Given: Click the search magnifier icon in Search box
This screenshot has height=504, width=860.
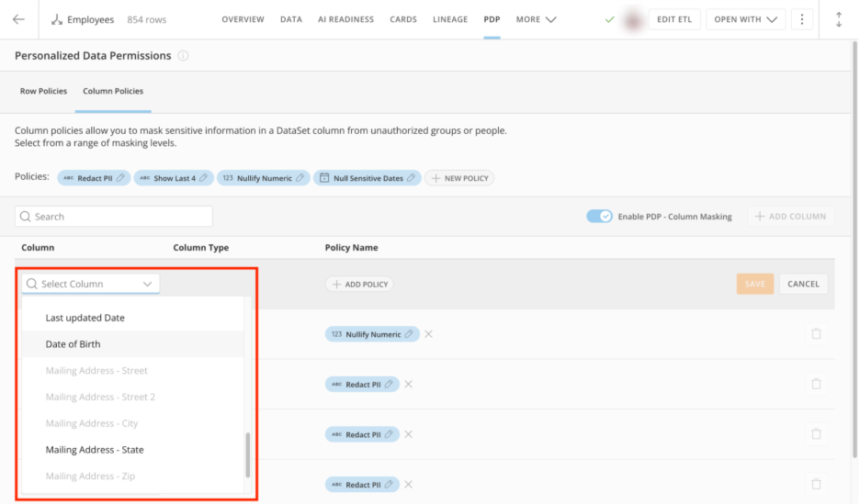Looking at the screenshot, I should (25, 217).
